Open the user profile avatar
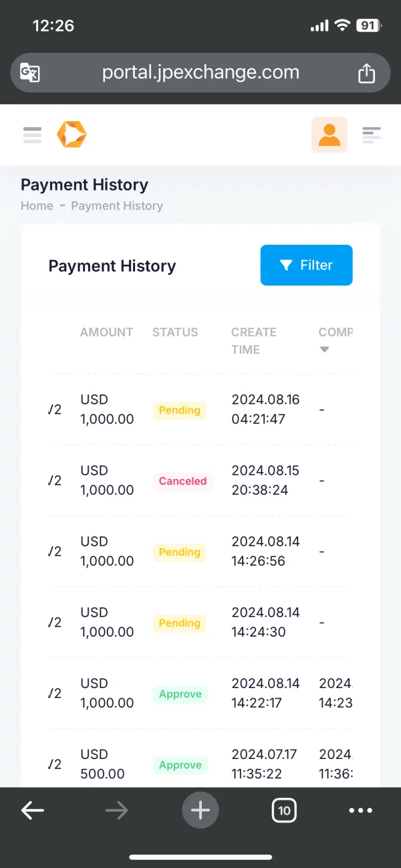 [329, 134]
